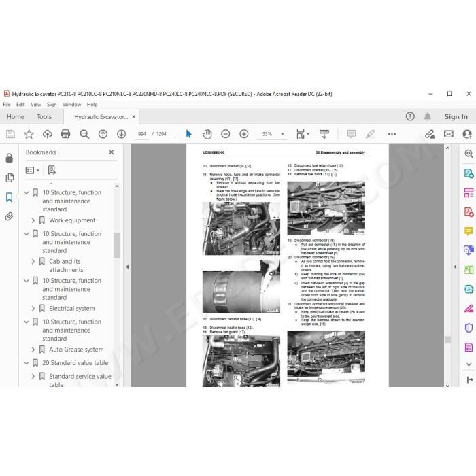This screenshot has height=476, width=476.
Task: Open Help question mark icon
Action: pos(410,116)
